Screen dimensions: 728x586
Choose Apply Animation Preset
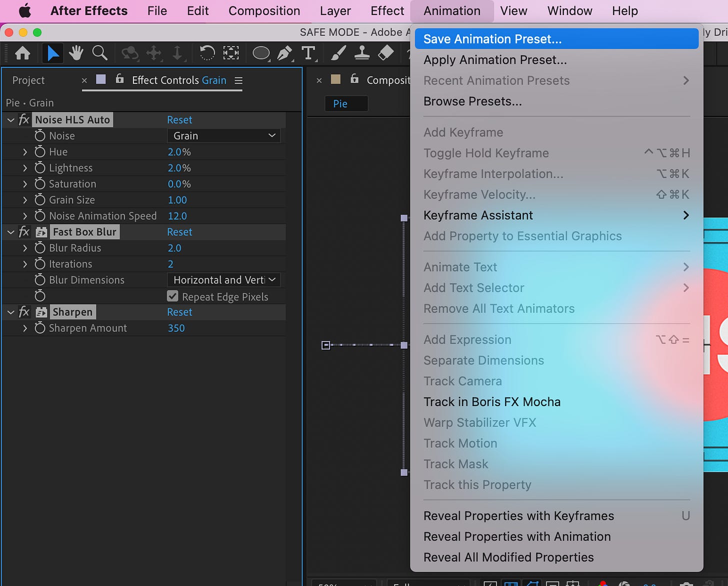click(556, 60)
